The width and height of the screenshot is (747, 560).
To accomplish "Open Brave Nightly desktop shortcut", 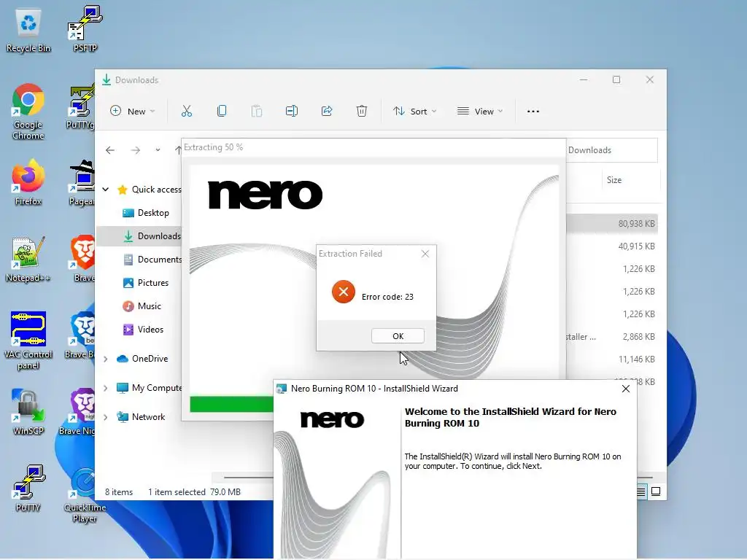I will click(x=77, y=413).
